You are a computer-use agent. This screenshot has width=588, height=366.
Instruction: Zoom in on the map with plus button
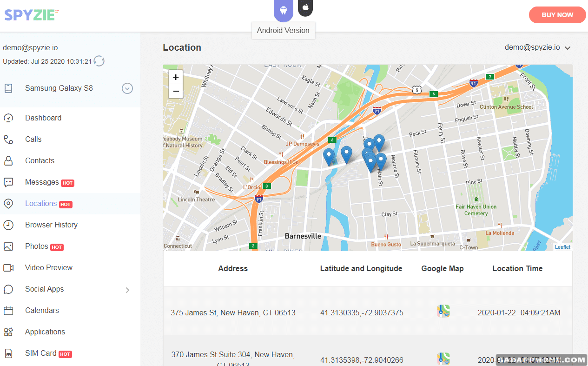[175, 77]
